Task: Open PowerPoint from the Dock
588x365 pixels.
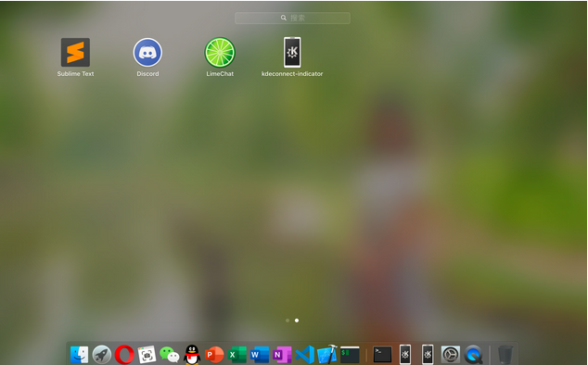Action: (x=214, y=354)
